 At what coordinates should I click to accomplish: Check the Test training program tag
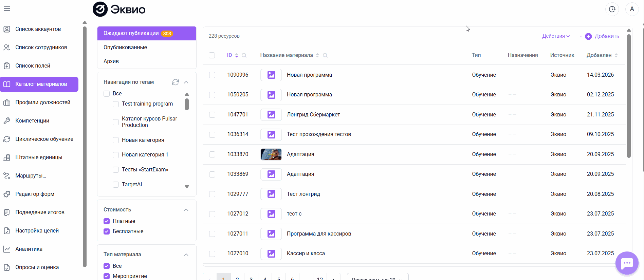[116, 104]
